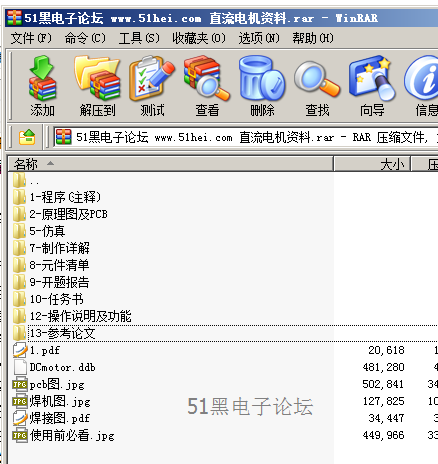Select the 使用前必看.jpg file

[x=72, y=435]
